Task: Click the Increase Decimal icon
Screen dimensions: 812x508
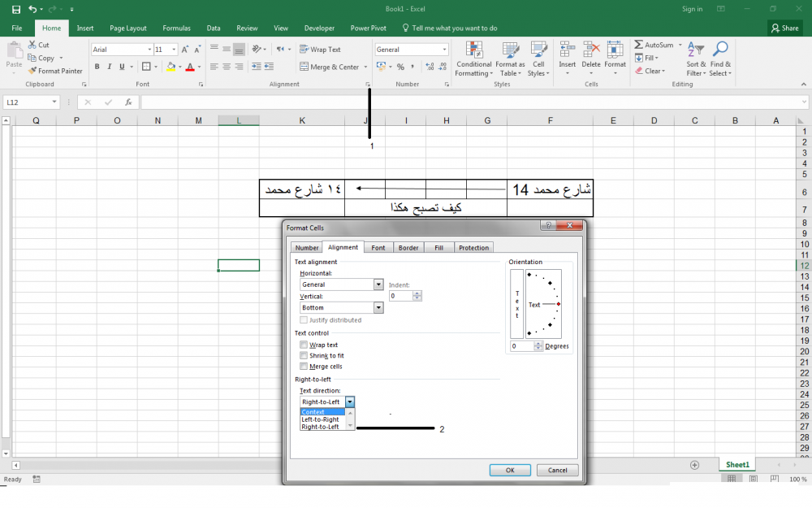Action: (x=430, y=67)
